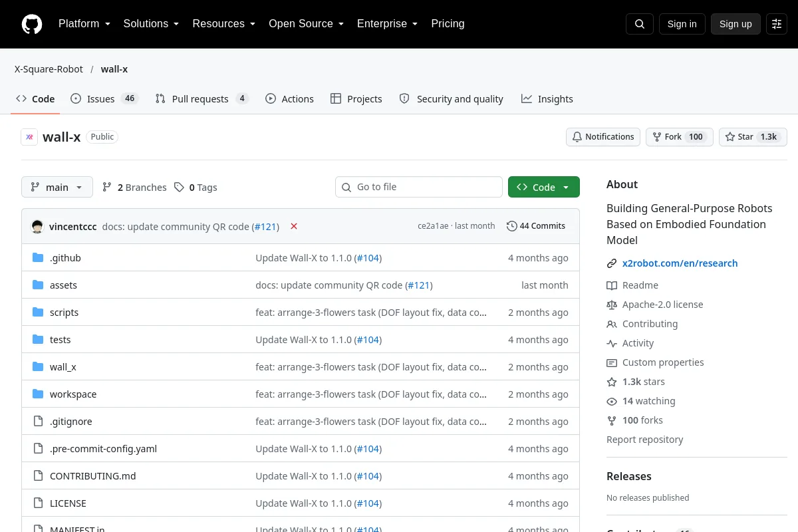Click the star icon next to 1.3k stars
The height and width of the screenshot is (532, 798).
point(612,382)
